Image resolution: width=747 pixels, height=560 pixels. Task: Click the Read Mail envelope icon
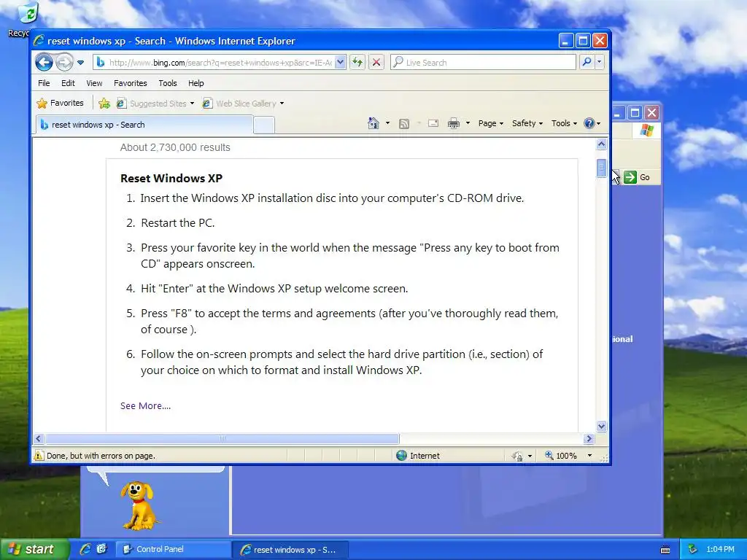(433, 123)
